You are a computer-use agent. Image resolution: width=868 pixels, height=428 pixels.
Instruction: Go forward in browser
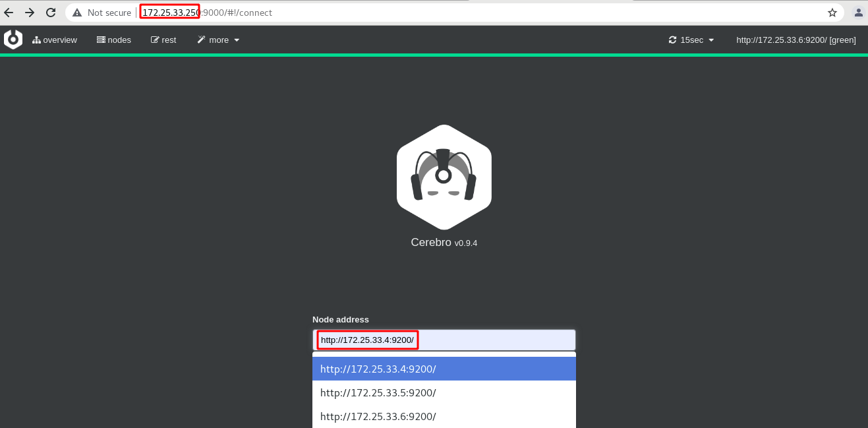pos(30,13)
